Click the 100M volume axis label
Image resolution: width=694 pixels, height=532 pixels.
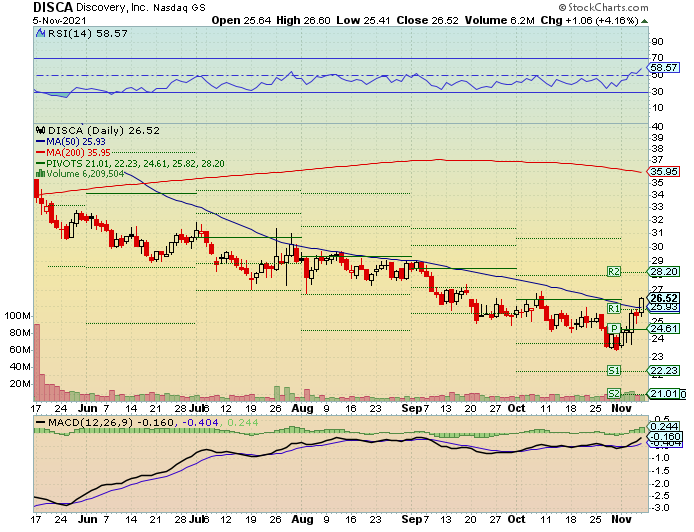pyautogui.click(x=18, y=316)
